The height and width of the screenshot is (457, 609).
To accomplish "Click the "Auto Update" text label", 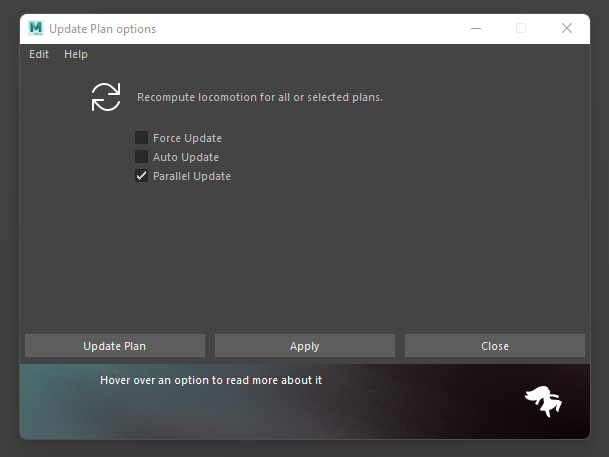I will pyautogui.click(x=185, y=157).
